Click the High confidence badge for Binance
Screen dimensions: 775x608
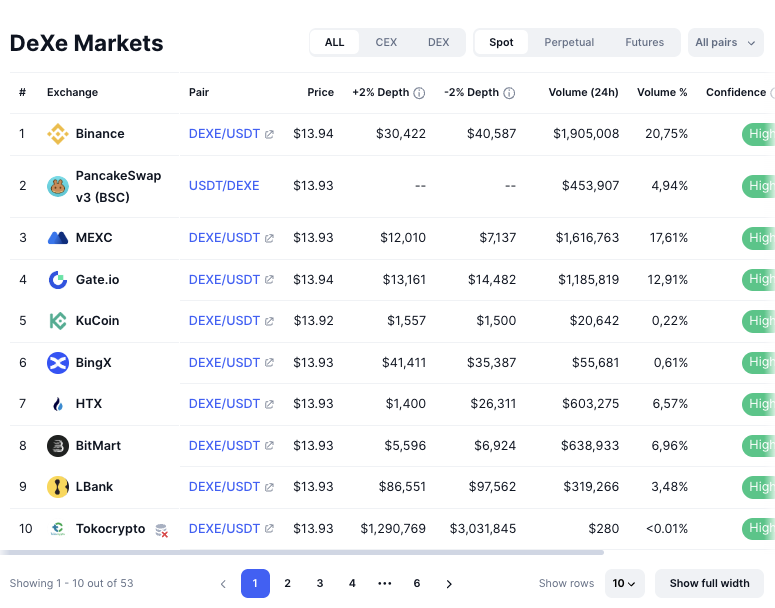click(x=758, y=134)
